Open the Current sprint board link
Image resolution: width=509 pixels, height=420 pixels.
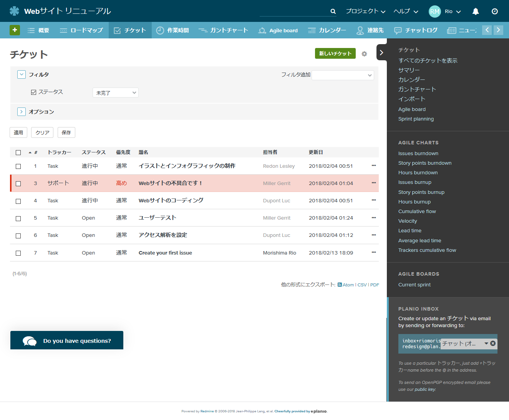[x=414, y=285]
